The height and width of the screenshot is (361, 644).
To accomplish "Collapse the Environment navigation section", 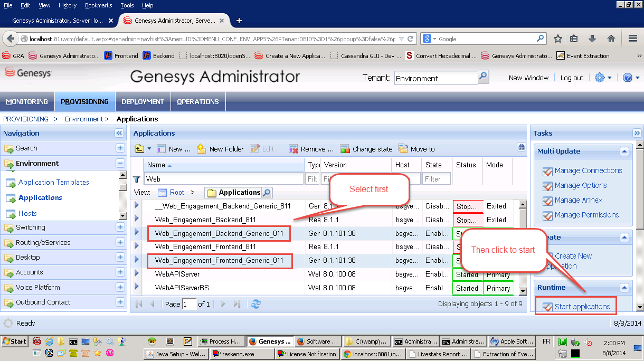I will 120,164.
